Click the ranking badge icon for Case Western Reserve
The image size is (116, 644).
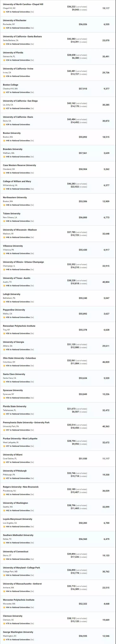[4, 173]
